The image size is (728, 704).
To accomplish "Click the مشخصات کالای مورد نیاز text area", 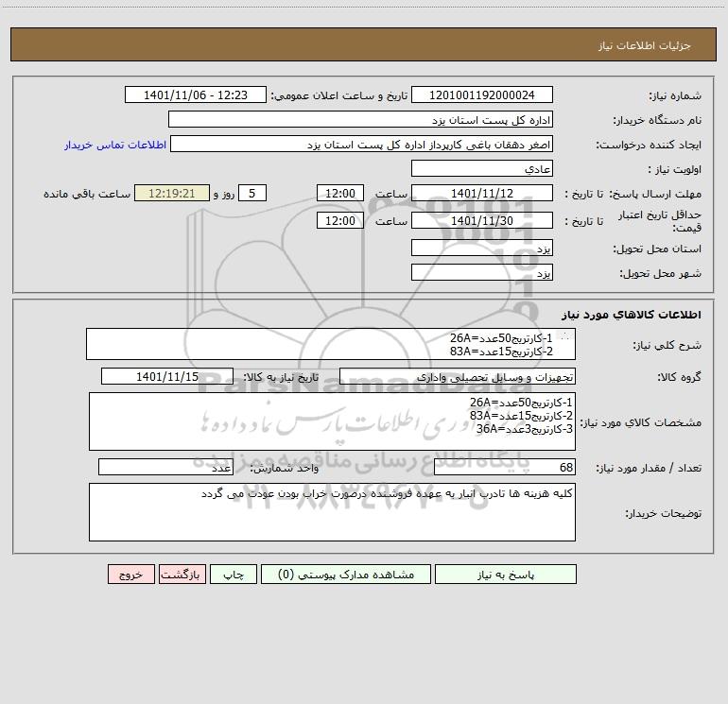I will coord(332,421).
